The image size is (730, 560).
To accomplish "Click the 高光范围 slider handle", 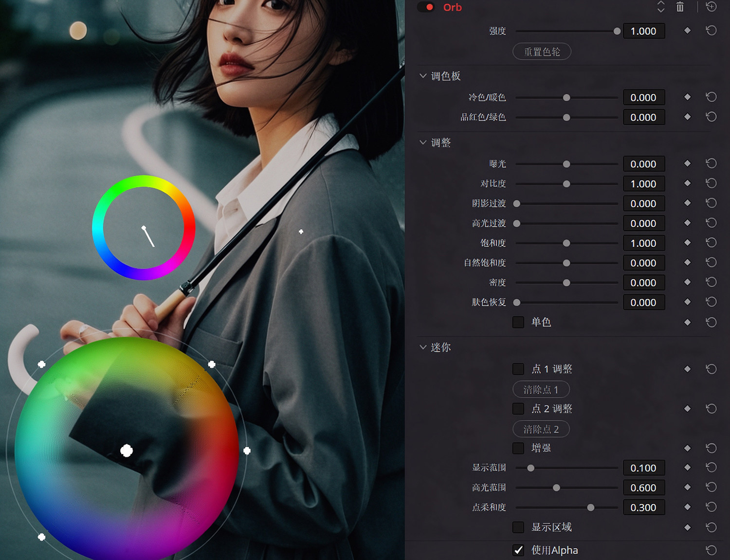I will (x=556, y=488).
